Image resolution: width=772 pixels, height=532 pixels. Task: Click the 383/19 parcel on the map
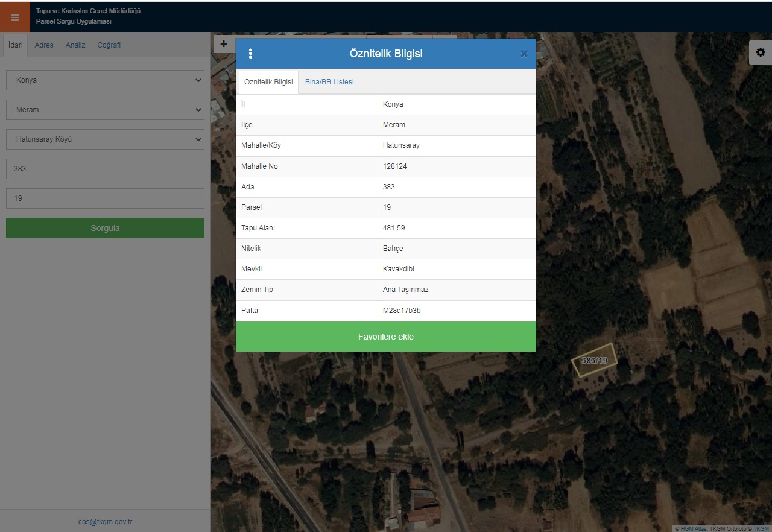pyautogui.click(x=594, y=361)
